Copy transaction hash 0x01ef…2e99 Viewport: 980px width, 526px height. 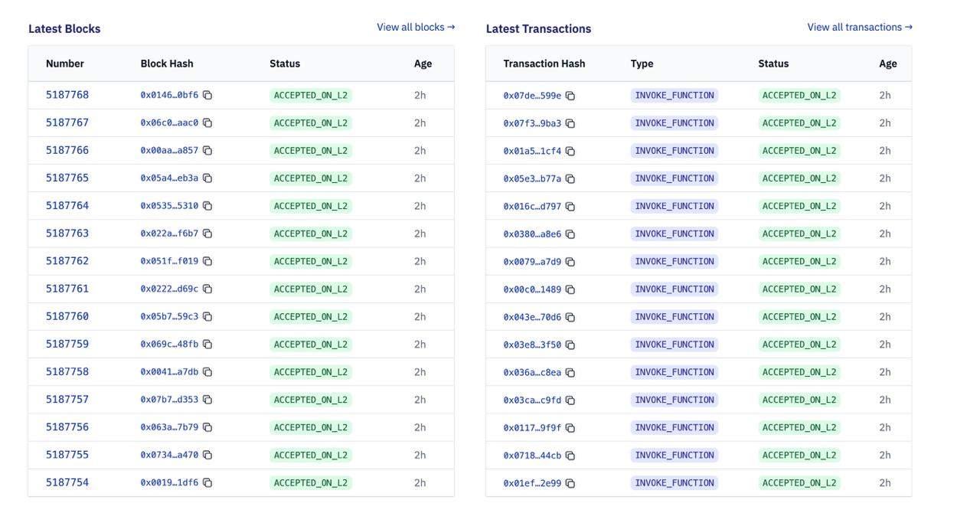[570, 483]
